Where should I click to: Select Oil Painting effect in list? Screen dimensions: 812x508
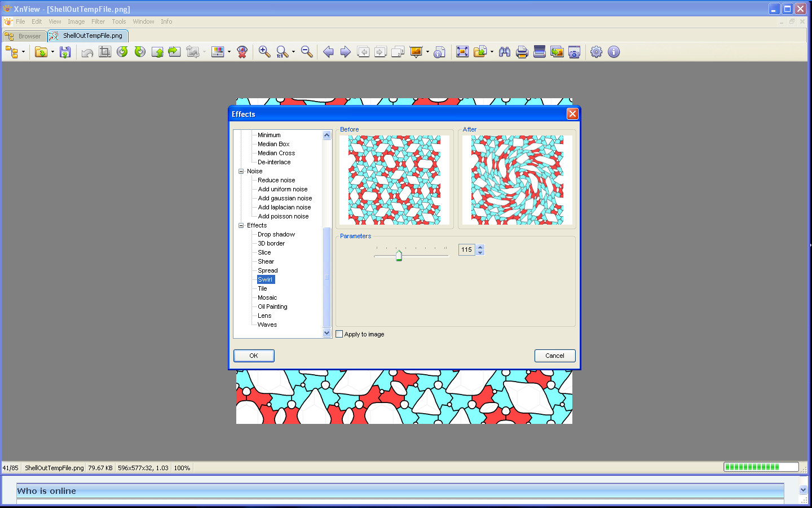272,306
